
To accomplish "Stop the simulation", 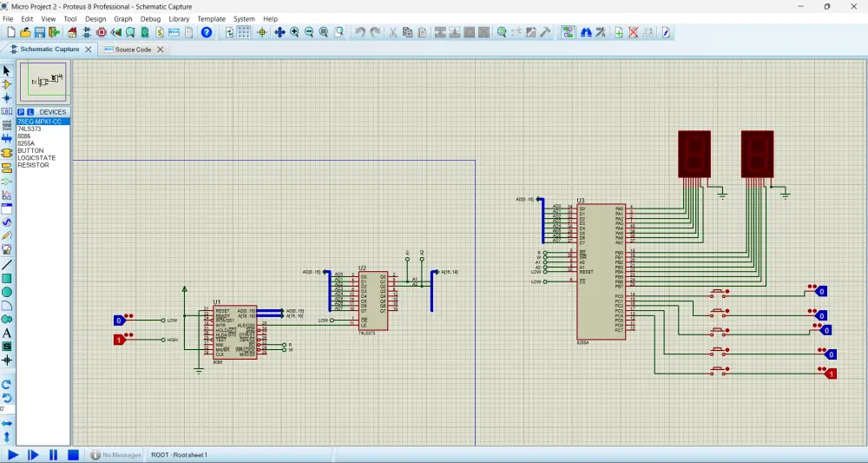I will [73, 454].
